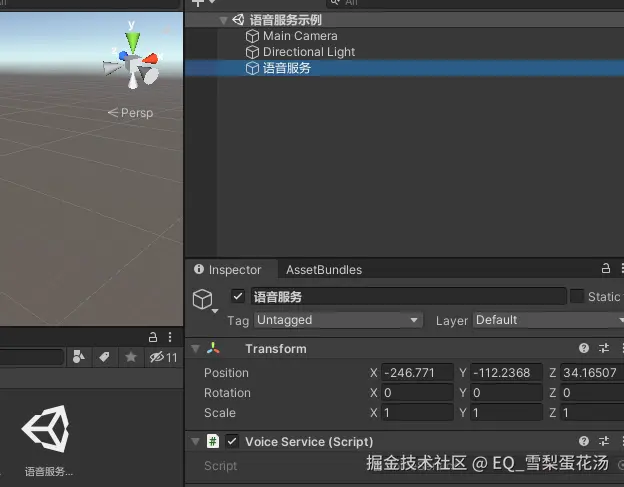This screenshot has height=487, width=624.
Task: Click the Scale X field
Action: coord(417,413)
